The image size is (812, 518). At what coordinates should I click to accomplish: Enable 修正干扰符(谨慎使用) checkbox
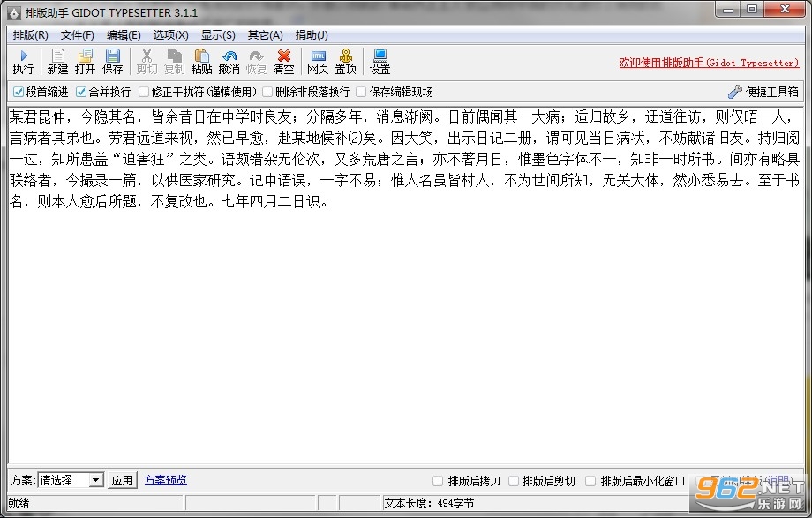pos(144,92)
